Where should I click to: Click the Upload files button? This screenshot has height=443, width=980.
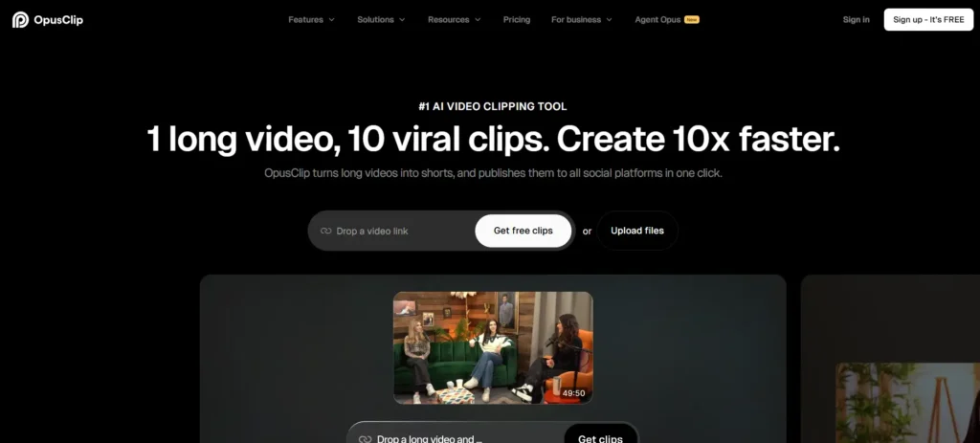coord(636,231)
